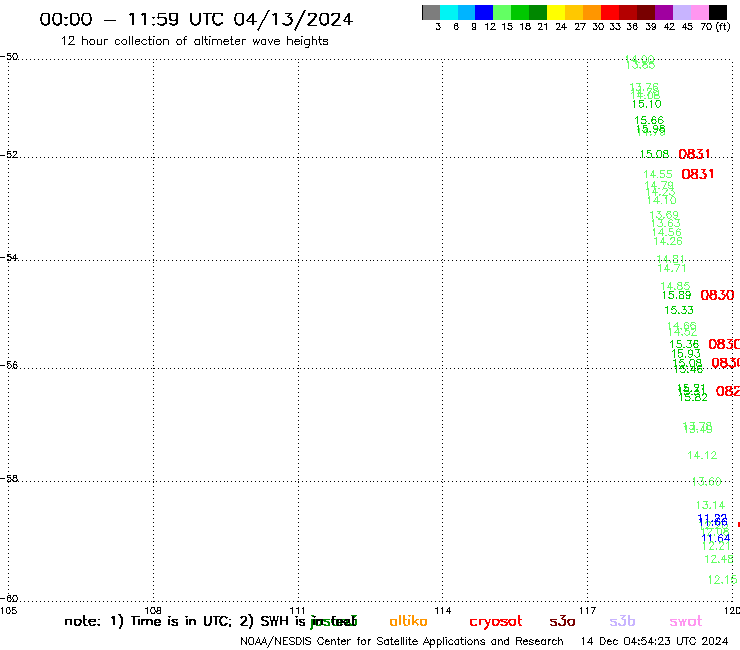Click the cyan 6 ft legend swatch
This screenshot has width=740, height=650.
click(449, 13)
